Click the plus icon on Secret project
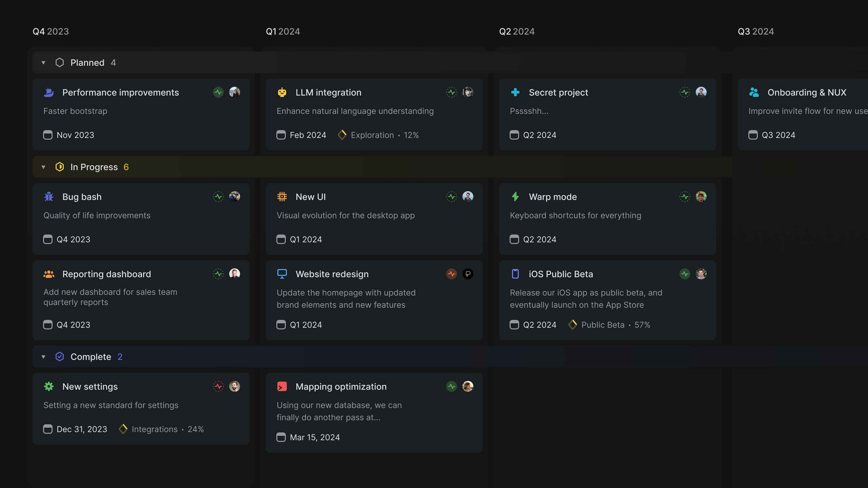The height and width of the screenshot is (488, 868). [x=515, y=92]
